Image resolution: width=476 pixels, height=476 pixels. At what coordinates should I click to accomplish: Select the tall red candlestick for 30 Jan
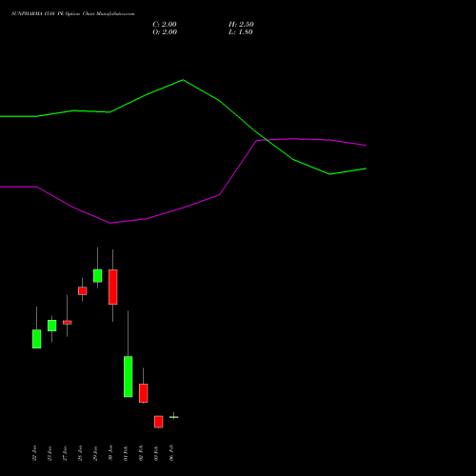113,287
